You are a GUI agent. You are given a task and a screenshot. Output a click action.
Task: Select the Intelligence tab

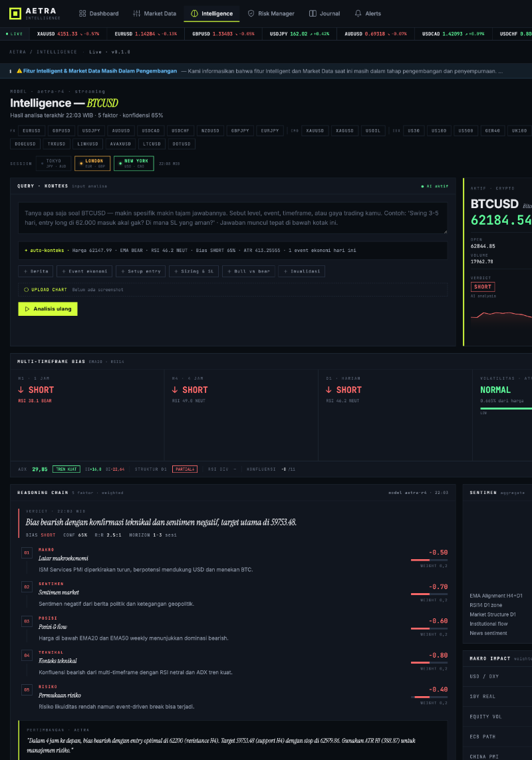211,13
